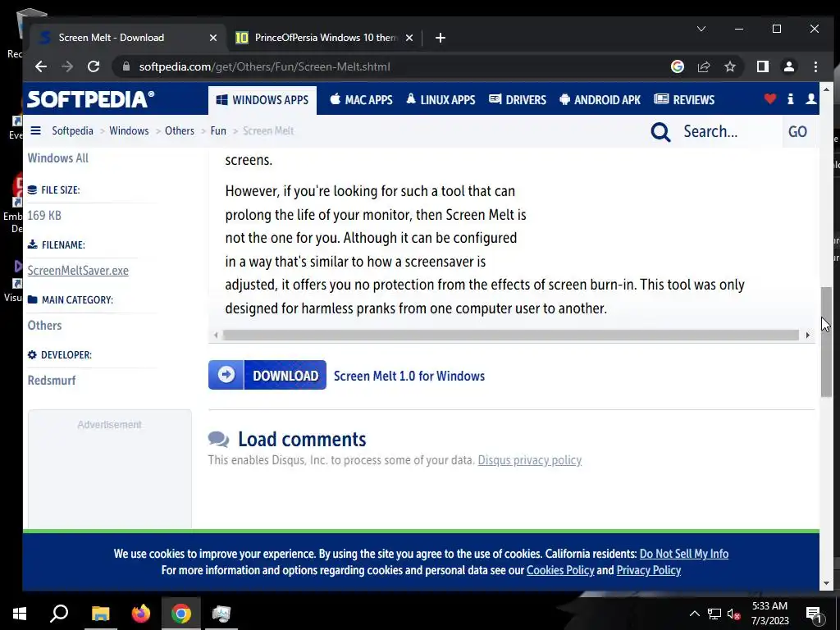840x630 pixels.
Task: Click Do Not Sell My Info link
Action: coord(684,554)
